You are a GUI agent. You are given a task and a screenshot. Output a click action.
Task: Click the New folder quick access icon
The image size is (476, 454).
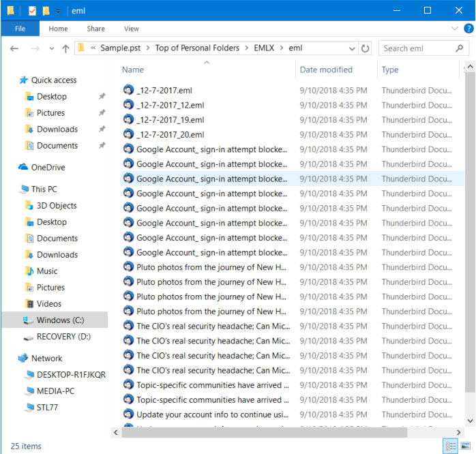pos(46,11)
